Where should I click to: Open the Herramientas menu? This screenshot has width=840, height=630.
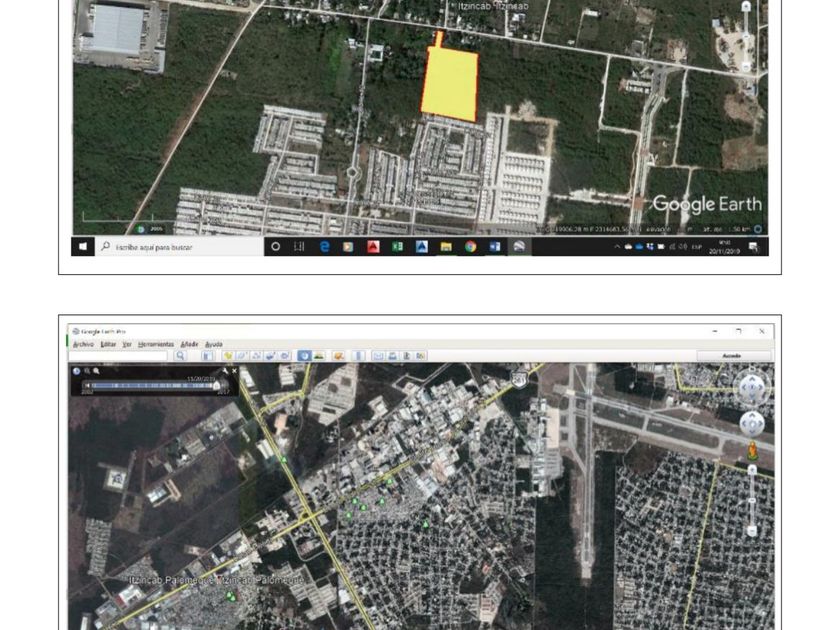click(156, 344)
